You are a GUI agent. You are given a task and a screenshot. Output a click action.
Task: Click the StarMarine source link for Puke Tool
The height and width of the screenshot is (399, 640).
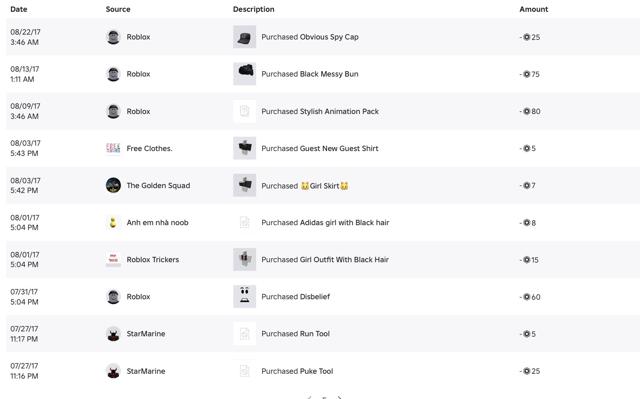pyautogui.click(x=146, y=371)
